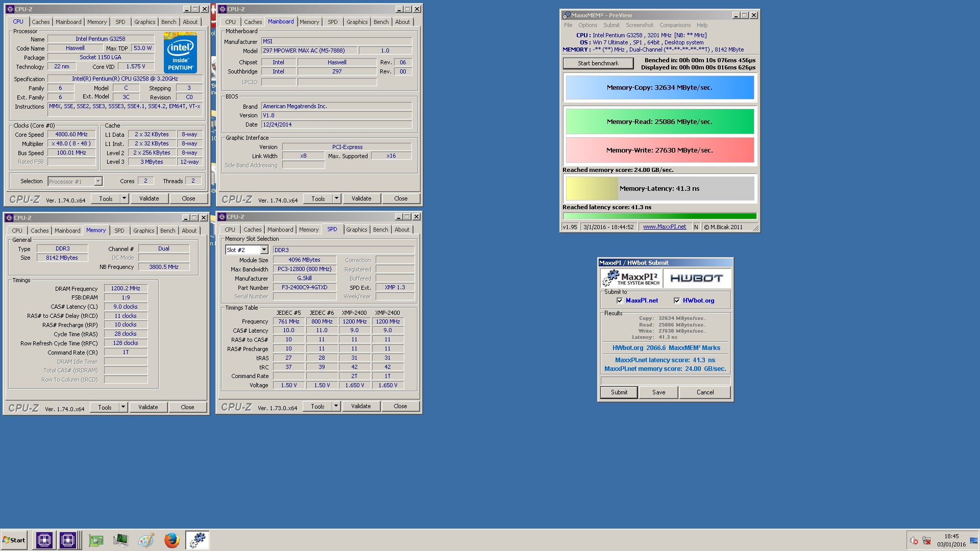Click Save in the HWbot Submit dialog
Viewport: 980px width, 551px height.
pyautogui.click(x=659, y=392)
